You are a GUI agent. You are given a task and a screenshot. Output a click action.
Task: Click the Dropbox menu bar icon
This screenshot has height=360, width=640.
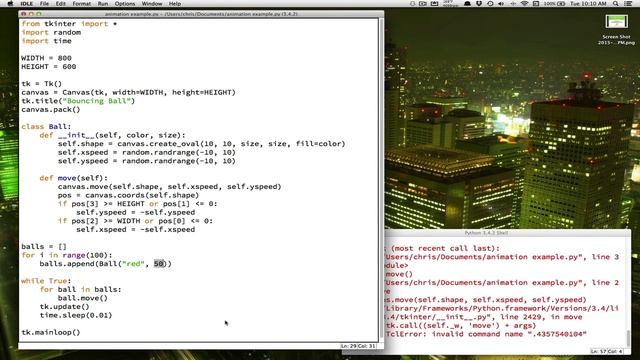point(479,3)
